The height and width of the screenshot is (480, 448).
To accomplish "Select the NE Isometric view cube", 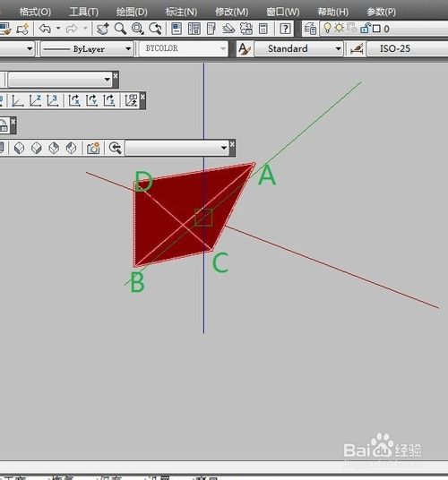I will 54,148.
